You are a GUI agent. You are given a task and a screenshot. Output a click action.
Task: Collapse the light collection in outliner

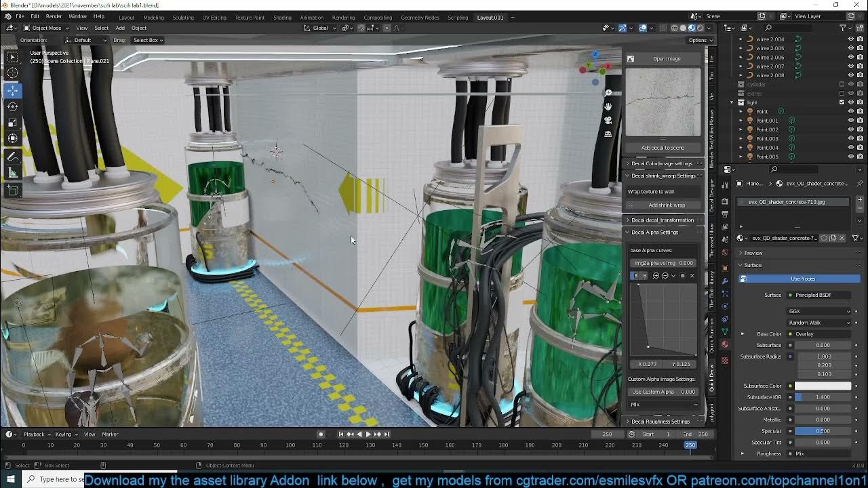click(x=732, y=102)
